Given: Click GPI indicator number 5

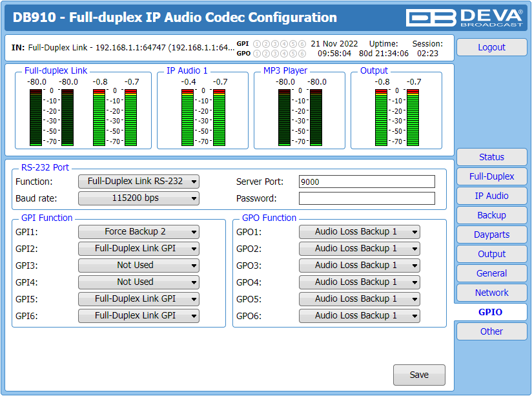Looking at the screenshot, I should pos(293,44).
